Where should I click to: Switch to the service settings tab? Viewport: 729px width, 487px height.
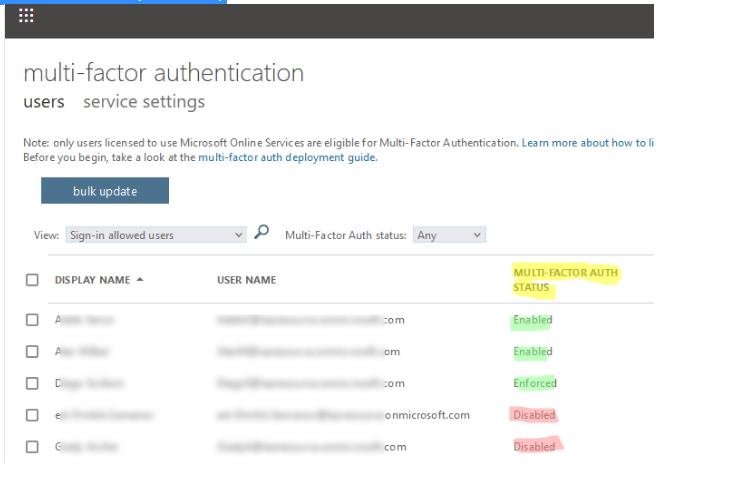point(144,101)
